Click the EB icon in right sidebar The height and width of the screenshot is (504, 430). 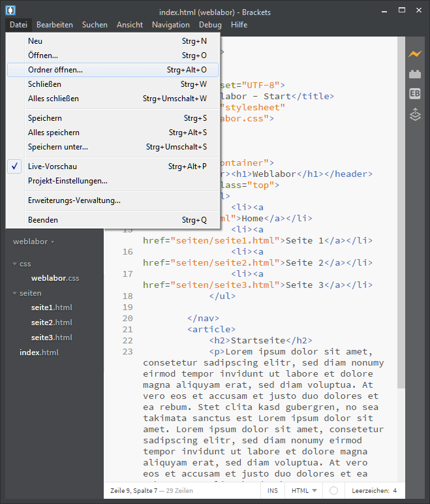point(414,94)
